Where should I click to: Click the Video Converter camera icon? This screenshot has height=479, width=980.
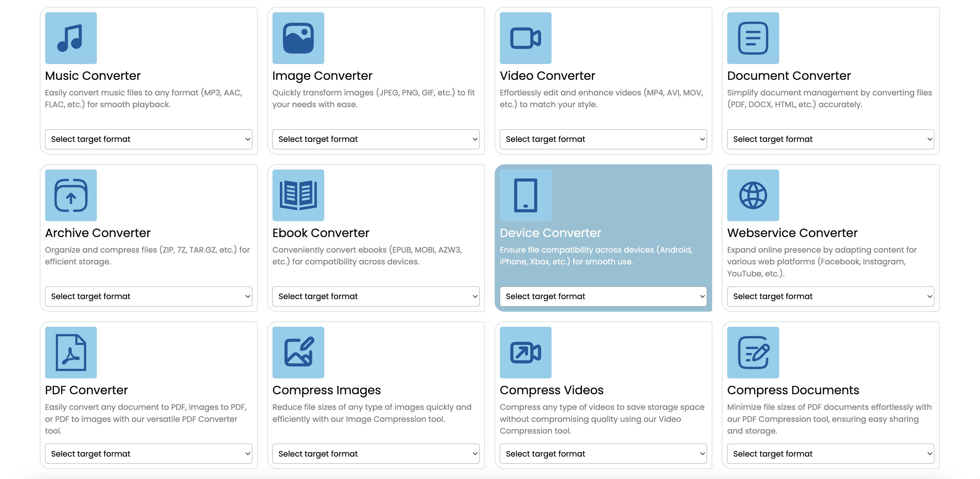coord(525,38)
